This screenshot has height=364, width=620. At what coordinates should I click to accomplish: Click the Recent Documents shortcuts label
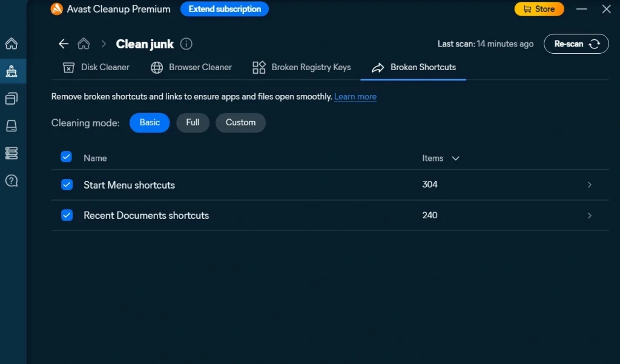(x=147, y=215)
